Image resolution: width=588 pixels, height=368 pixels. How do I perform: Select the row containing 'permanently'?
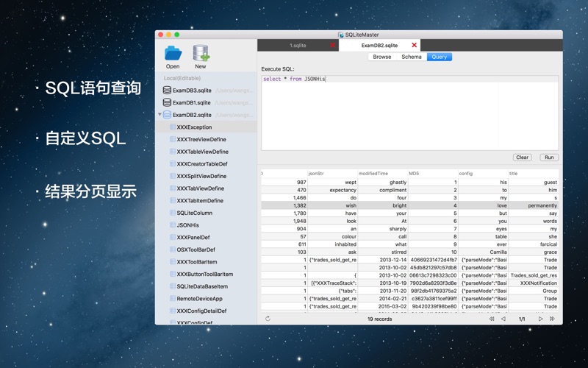(x=410, y=205)
